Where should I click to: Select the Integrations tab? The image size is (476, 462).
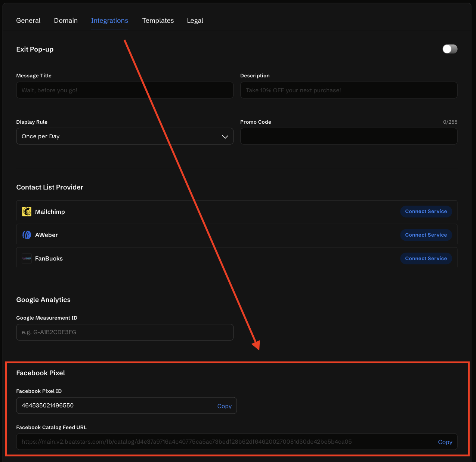coord(109,21)
